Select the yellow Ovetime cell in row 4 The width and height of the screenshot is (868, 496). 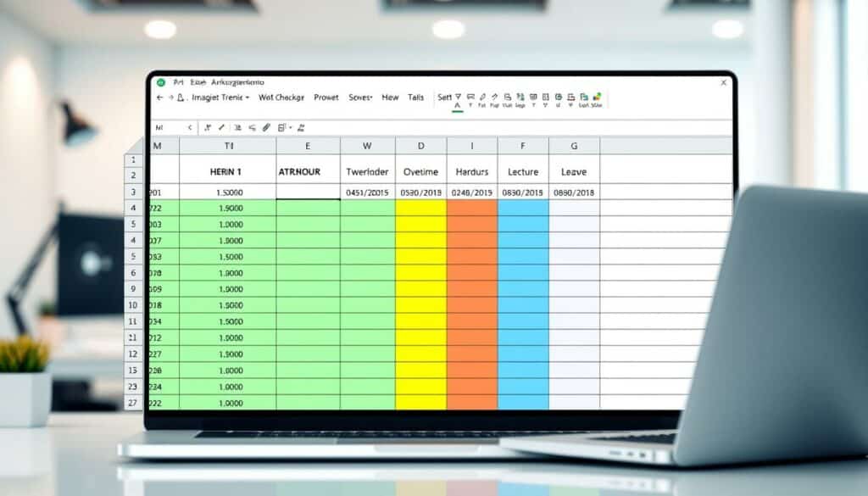420,209
